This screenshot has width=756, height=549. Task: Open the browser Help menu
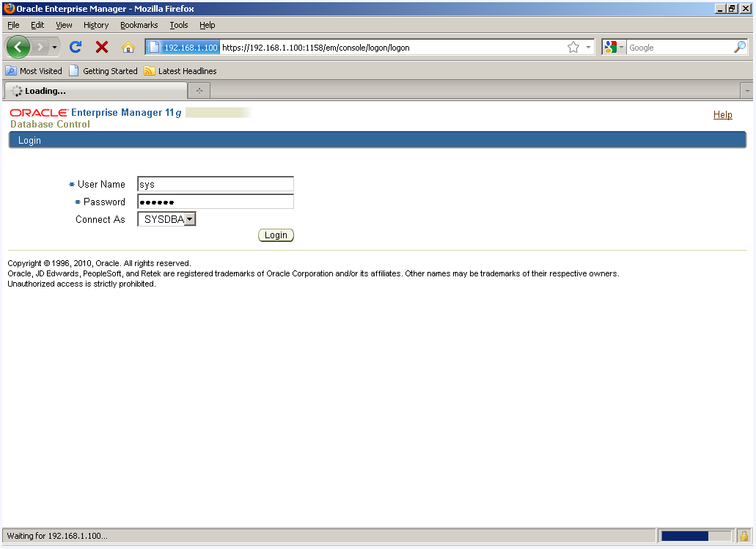coord(208,25)
